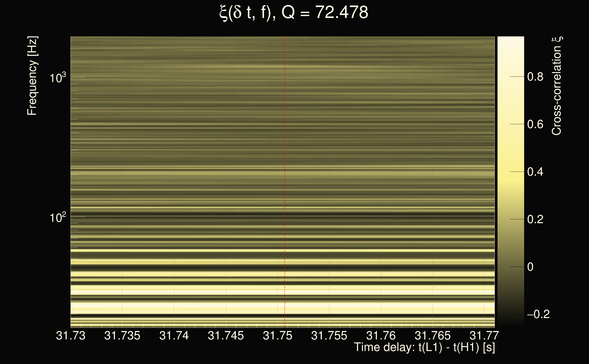
Task: Click the 31.77 x-axis tick label
Action: [484, 336]
